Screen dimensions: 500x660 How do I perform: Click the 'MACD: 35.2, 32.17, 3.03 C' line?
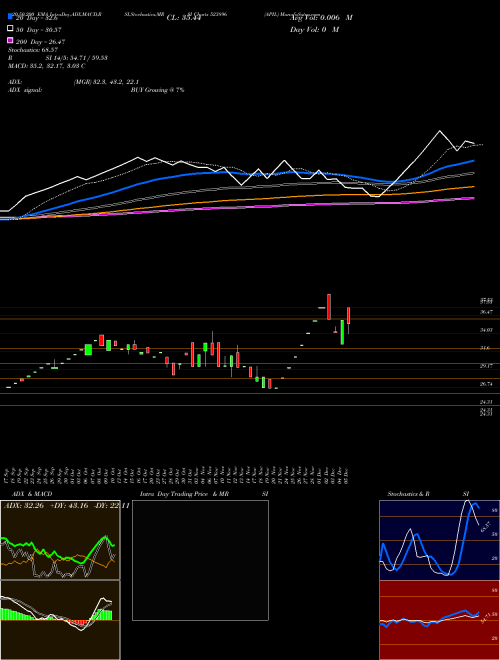point(47,66)
